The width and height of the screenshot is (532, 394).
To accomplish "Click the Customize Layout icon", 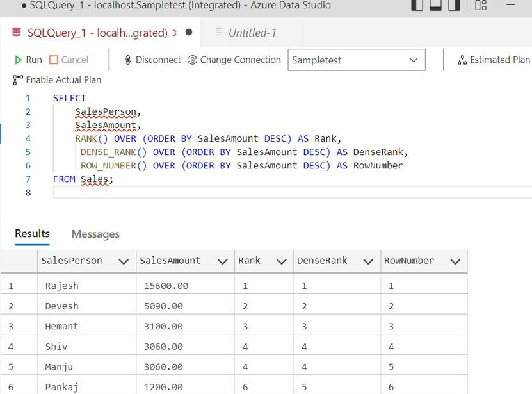I will coord(481,6).
